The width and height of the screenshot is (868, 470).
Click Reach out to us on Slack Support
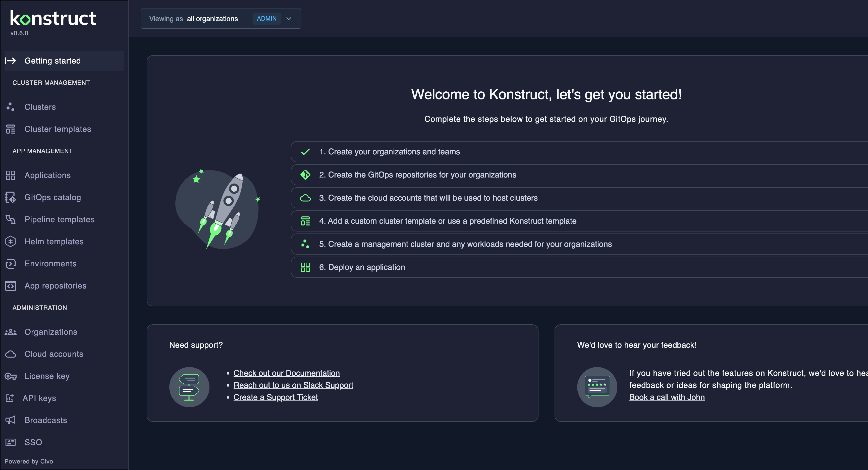[x=293, y=385]
